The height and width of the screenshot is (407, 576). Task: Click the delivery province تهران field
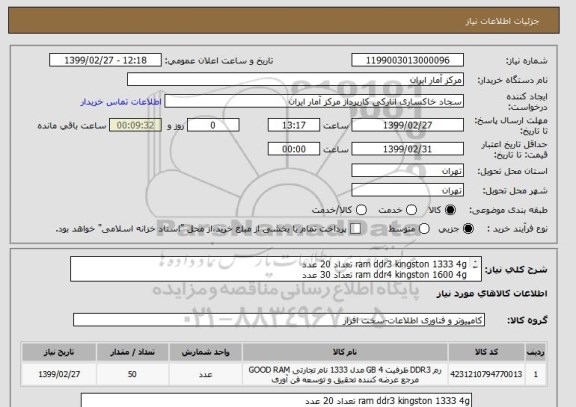[x=407, y=171]
